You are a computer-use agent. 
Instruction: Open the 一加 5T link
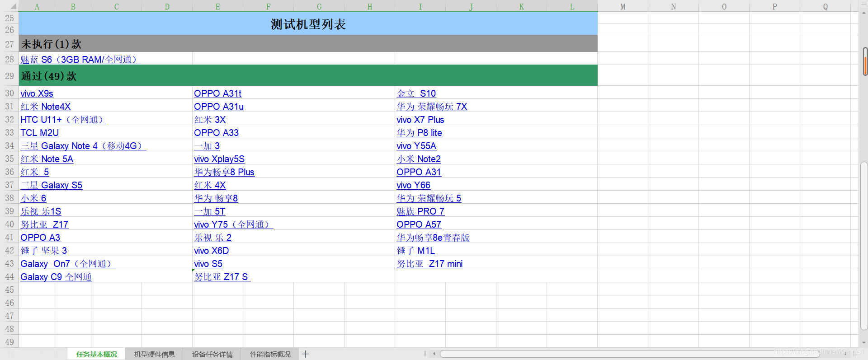pyautogui.click(x=210, y=211)
